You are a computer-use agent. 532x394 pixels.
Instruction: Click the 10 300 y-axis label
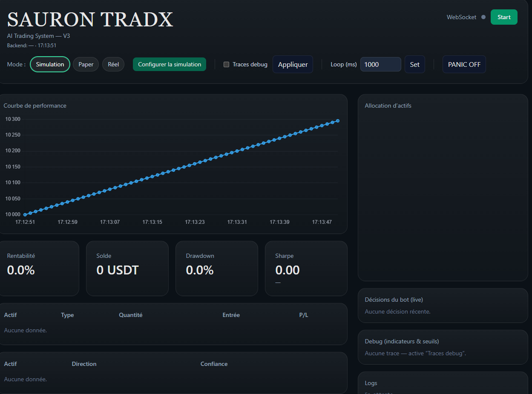(13, 119)
